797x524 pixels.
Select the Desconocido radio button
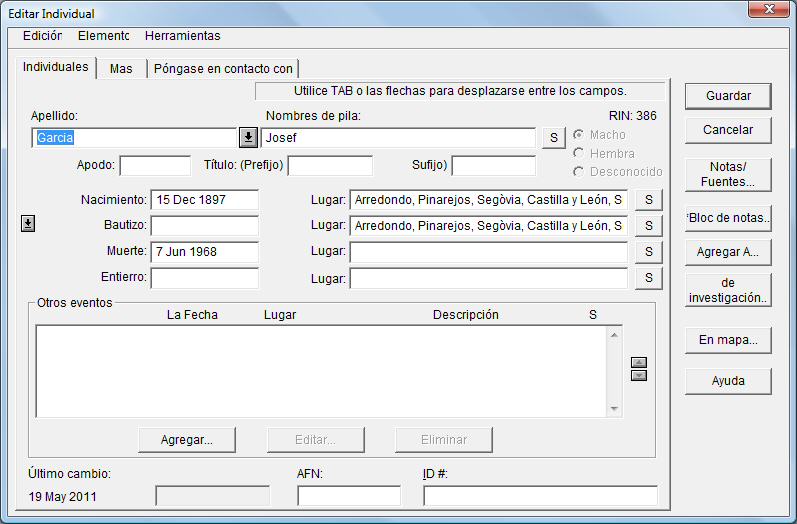point(579,172)
